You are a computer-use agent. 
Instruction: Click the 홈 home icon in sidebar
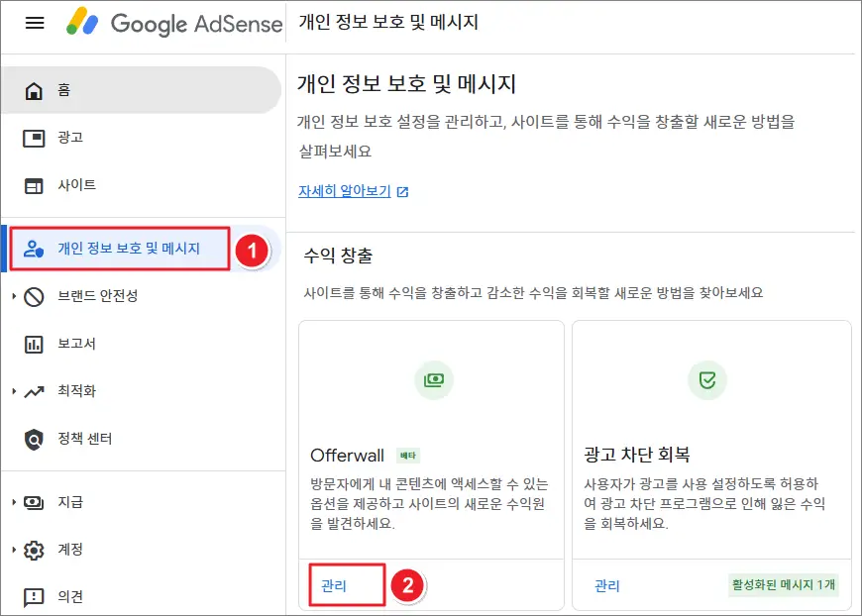tap(35, 91)
